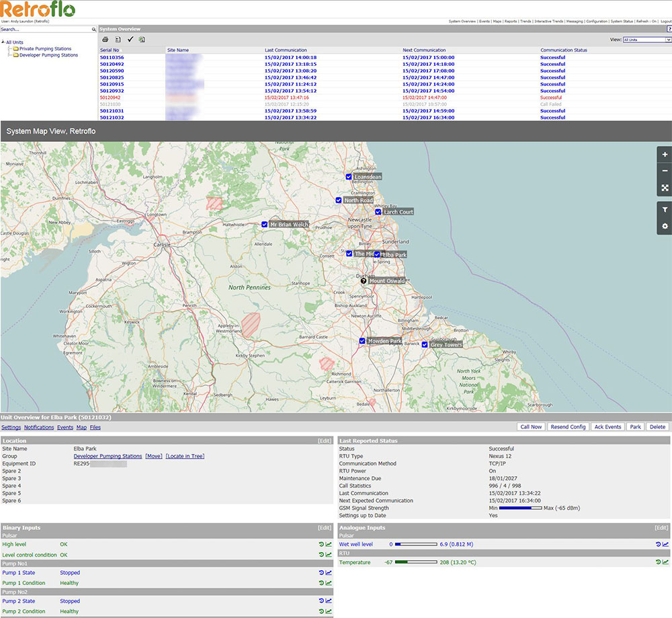Select Developer Pumping Stations folder in tree
The height and width of the screenshot is (618, 672).
pos(48,55)
